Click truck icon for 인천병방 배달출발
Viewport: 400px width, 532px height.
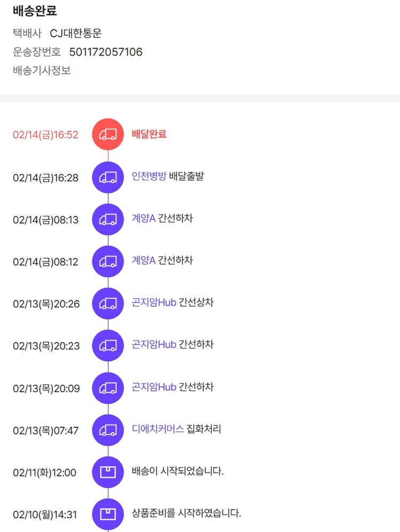coord(108,177)
